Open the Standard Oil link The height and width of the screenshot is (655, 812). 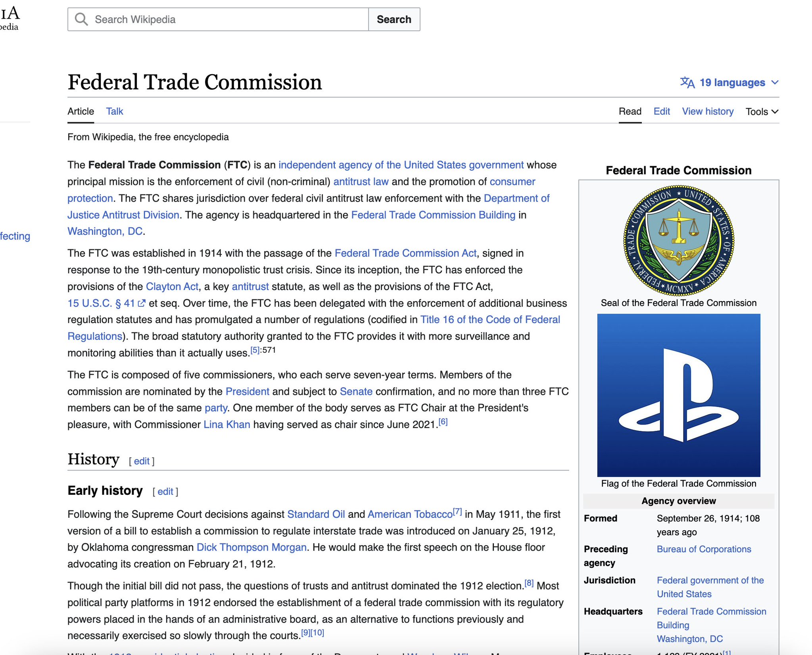point(316,514)
